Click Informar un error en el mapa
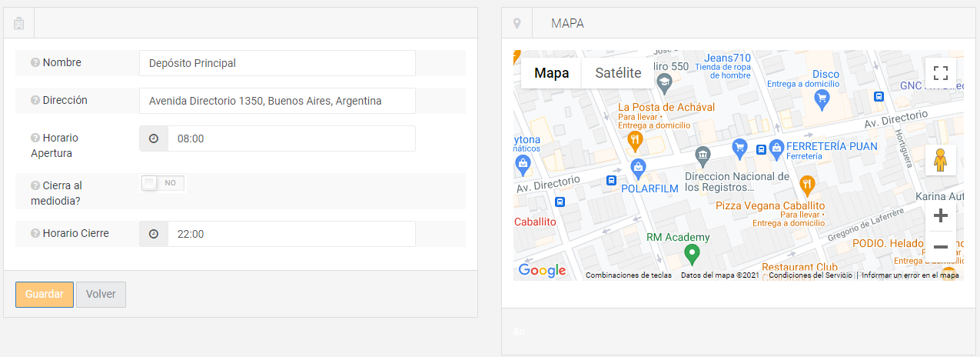Viewport: 980px width, 357px height. [x=910, y=275]
